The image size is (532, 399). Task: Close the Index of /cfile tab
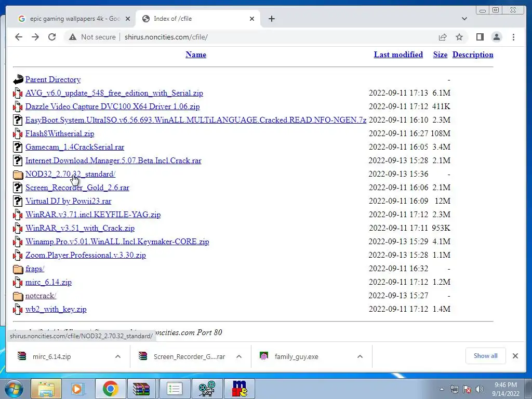[x=252, y=19]
